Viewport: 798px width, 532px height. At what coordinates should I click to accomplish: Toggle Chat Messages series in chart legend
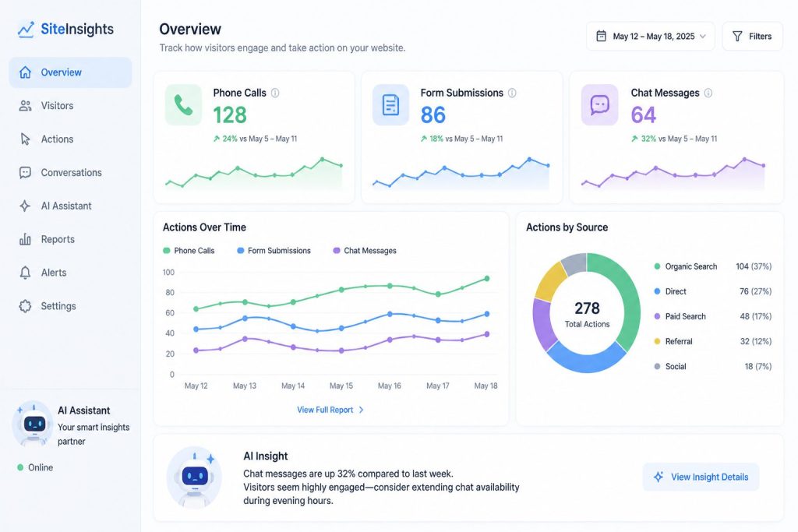pos(365,251)
